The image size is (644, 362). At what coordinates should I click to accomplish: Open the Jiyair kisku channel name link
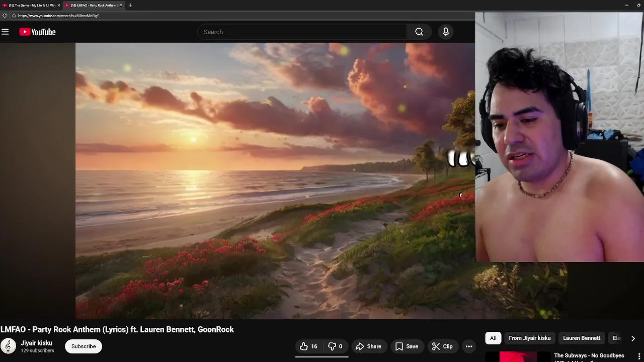[36, 343]
